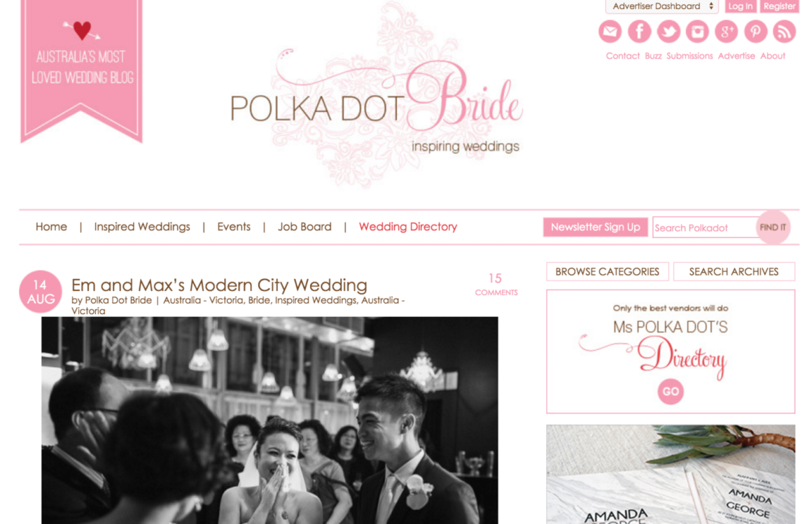Open Em and Max's Modern City Wedding title
The width and height of the screenshot is (812, 524).
[x=219, y=285]
